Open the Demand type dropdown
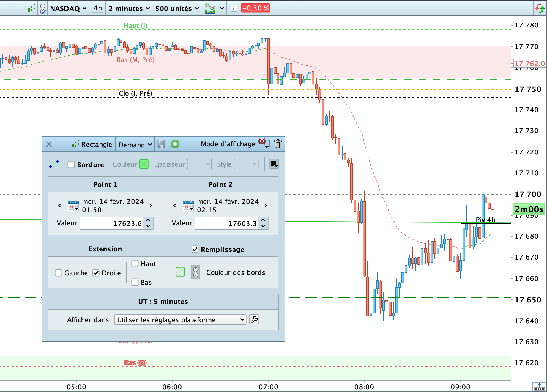Viewport: 547px width, 392px height. click(135, 145)
